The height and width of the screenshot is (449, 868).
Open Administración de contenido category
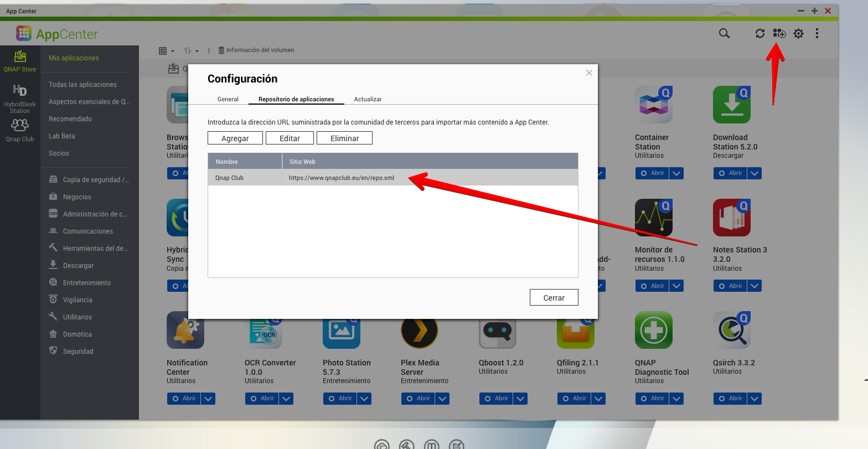(x=89, y=214)
